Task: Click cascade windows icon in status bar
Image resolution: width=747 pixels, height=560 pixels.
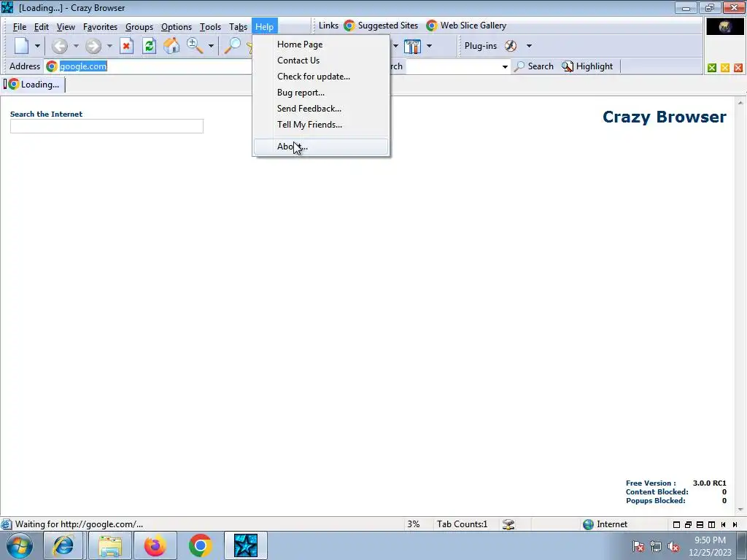Action: 688,525
